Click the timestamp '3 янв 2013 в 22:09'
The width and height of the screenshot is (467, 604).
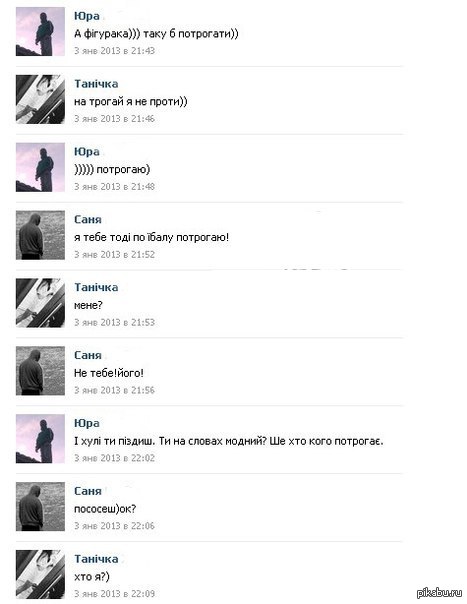click(x=114, y=594)
